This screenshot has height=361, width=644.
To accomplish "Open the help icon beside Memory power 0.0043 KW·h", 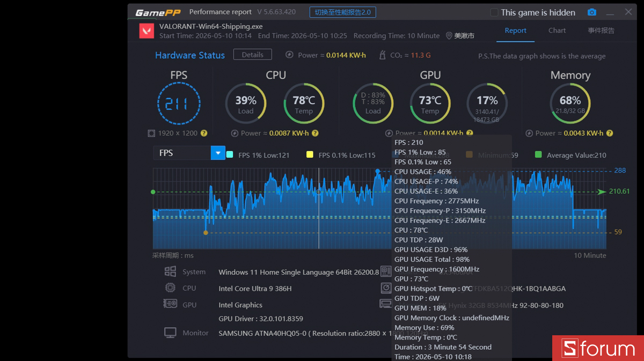I will click(610, 133).
